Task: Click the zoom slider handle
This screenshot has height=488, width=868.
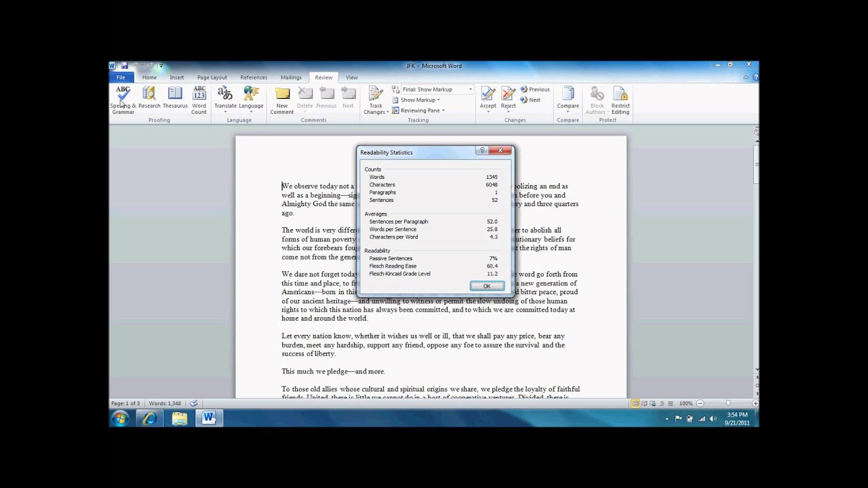Action: (x=728, y=403)
